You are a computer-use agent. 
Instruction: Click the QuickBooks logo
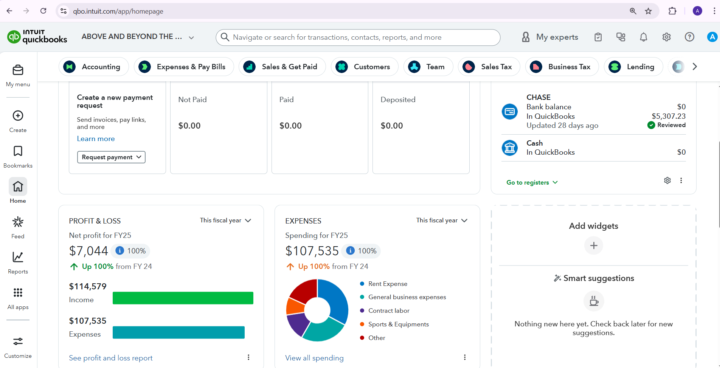click(x=37, y=37)
